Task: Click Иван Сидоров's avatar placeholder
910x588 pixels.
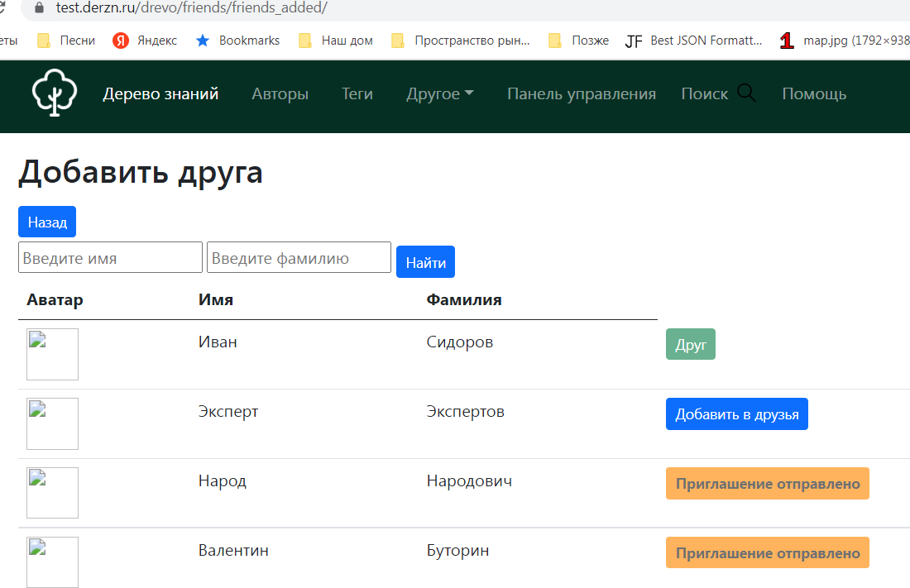Action: [52, 353]
